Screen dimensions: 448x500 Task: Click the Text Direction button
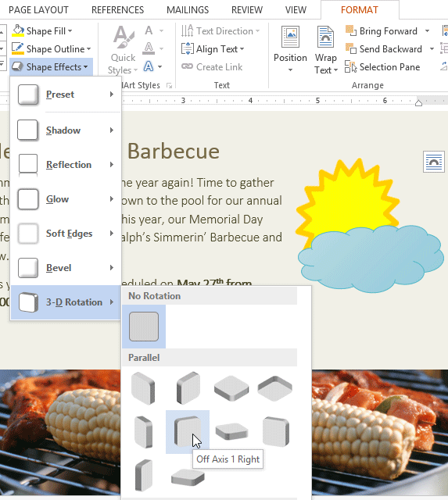[220, 31]
